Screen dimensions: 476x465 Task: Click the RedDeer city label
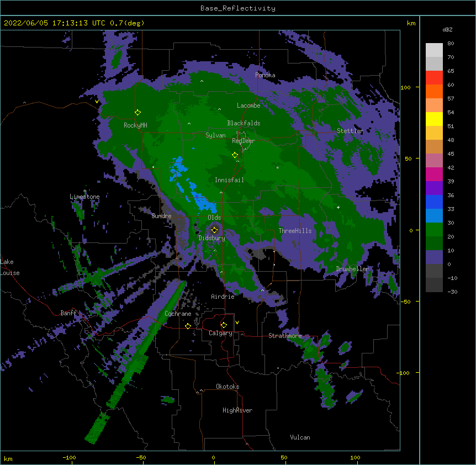click(244, 141)
